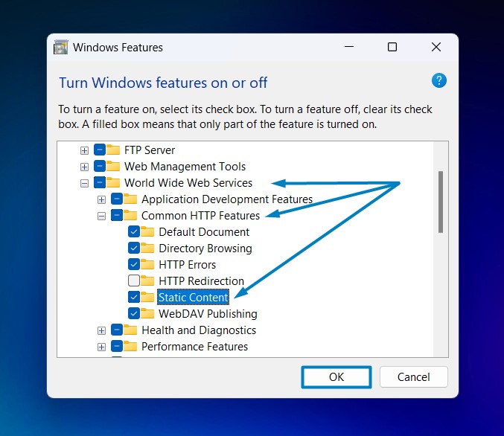Maximize the Windows Features dialog
504x436 pixels.
click(x=392, y=47)
